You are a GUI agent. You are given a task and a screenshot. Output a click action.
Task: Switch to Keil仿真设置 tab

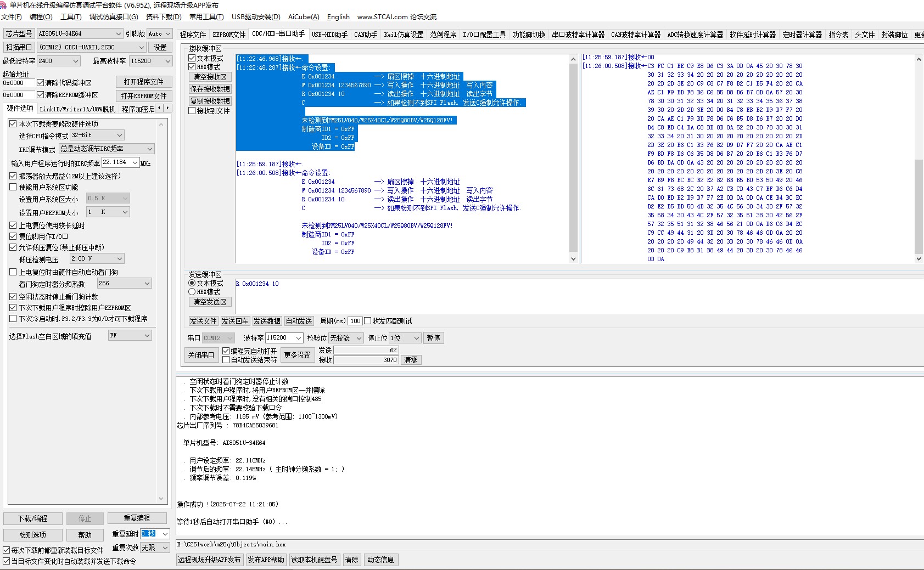(404, 35)
